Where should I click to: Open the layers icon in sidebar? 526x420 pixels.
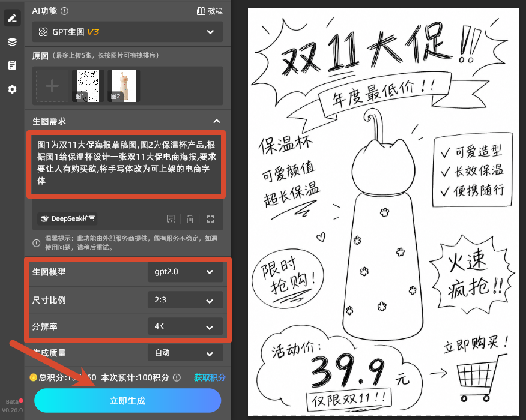tap(13, 42)
